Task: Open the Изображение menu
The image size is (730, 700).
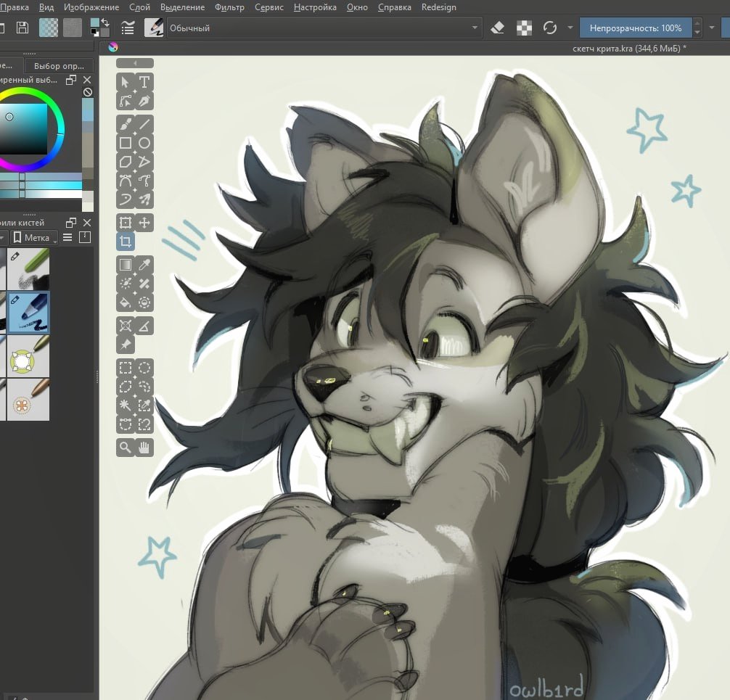Action: (91, 7)
